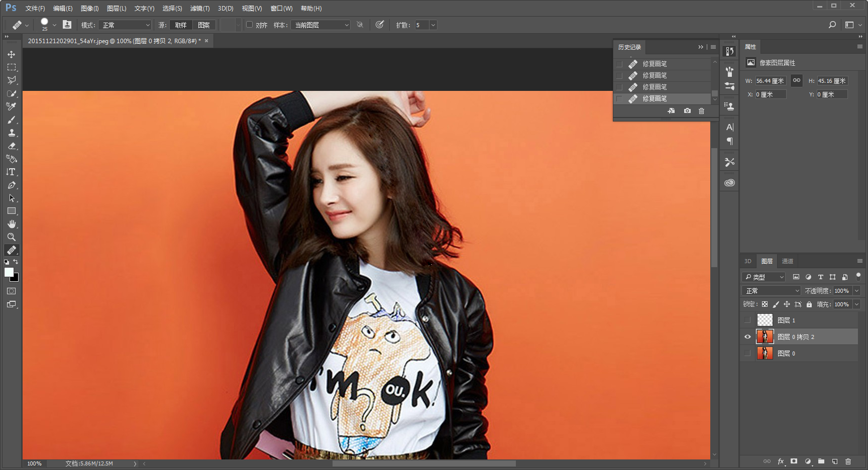
Task: Swap foreground and background colors
Action: point(16,262)
